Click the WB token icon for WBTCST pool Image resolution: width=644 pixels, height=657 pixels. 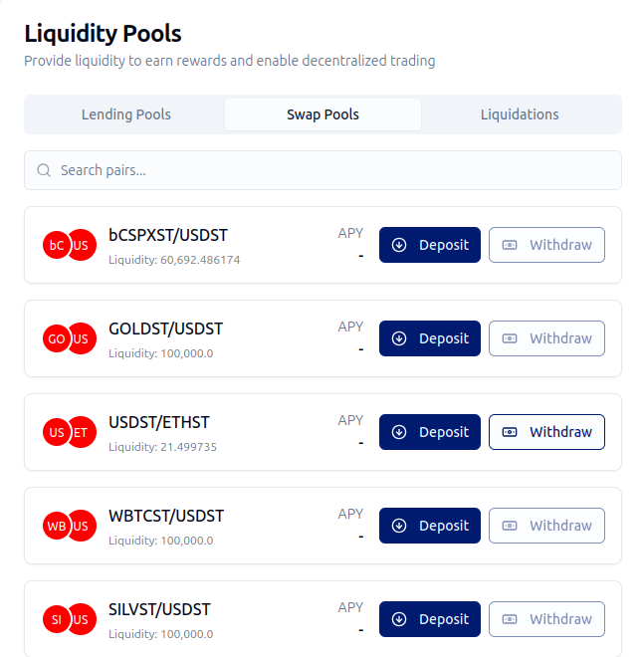(x=56, y=526)
